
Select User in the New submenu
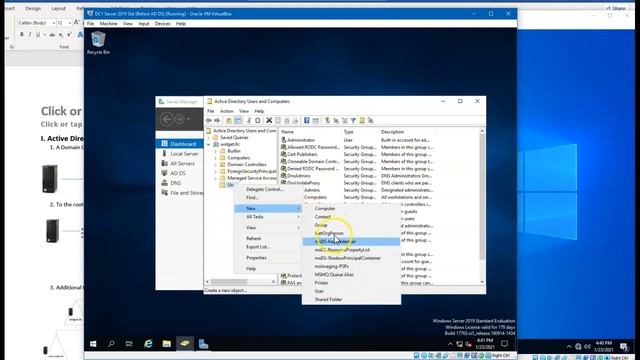[351, 291]
